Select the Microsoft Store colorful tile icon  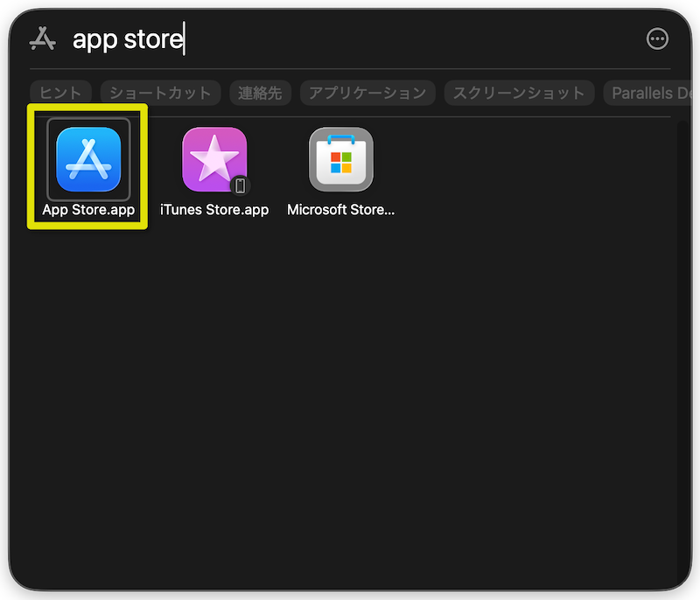click(x=340, y=160)
